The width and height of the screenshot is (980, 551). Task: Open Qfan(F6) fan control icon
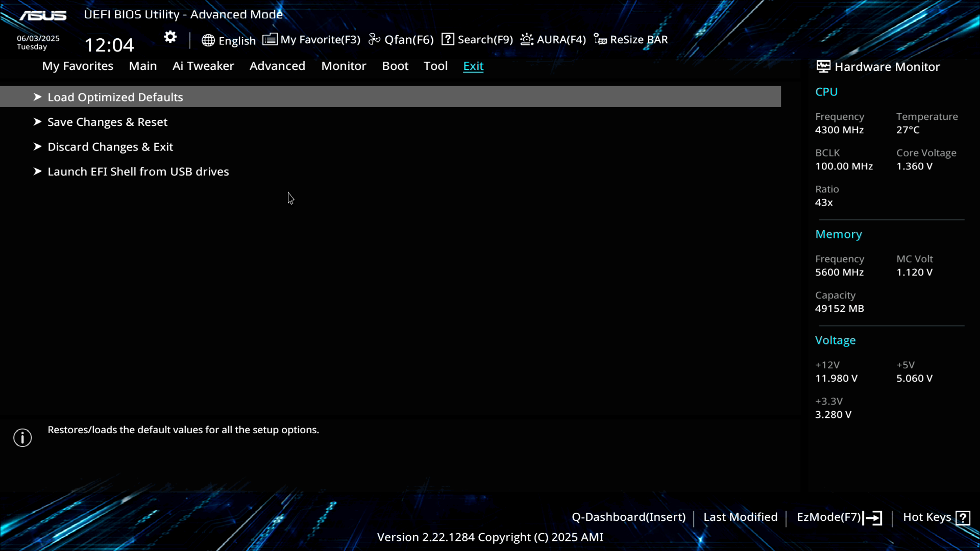tap(375, 39)
